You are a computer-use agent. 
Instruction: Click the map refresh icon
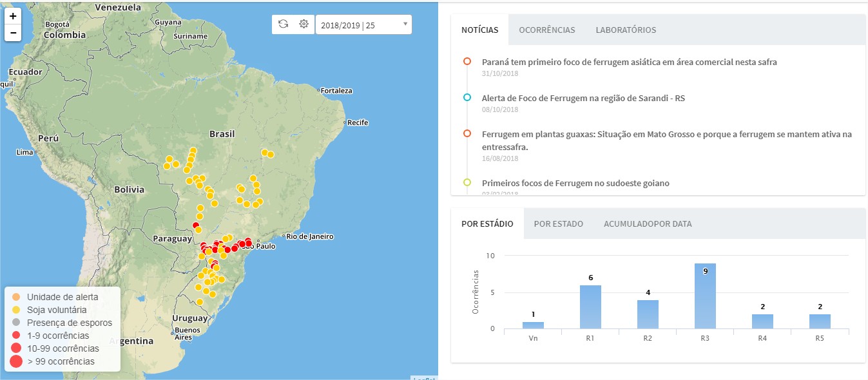coord(283,24)
